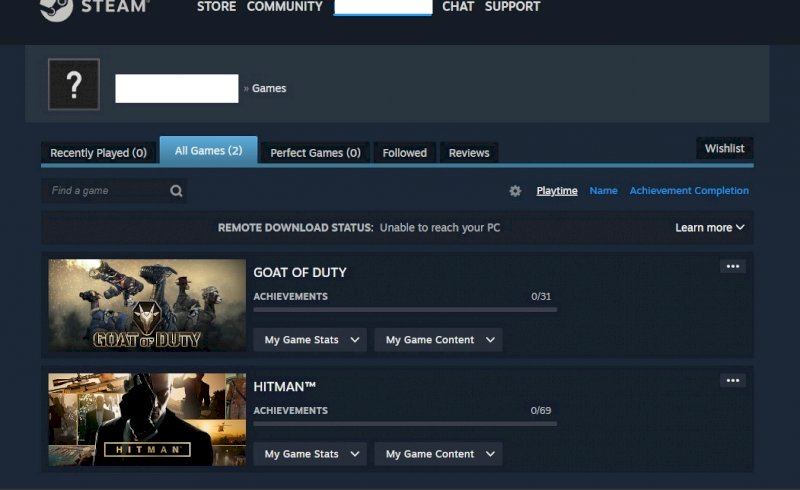This screenshot has width=800, height=490.
Task: Switch to Recently Played (0) tab
Action: 98,153
